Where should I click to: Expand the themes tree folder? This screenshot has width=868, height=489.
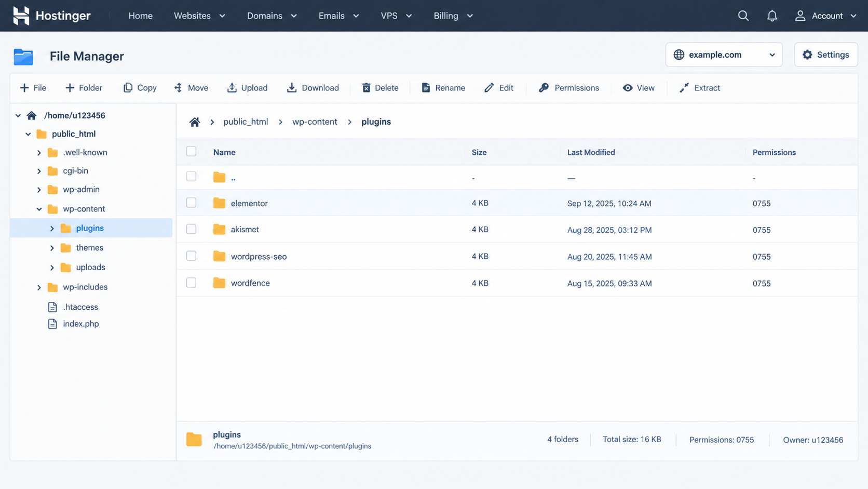pyautogui.click(x=52, y=248)
